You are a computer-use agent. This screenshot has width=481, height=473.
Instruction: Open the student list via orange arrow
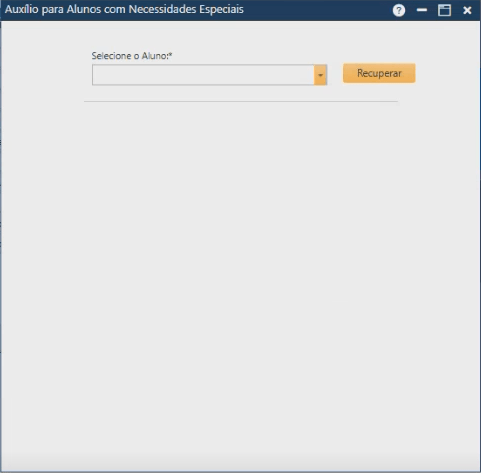(x=320, y=75)
